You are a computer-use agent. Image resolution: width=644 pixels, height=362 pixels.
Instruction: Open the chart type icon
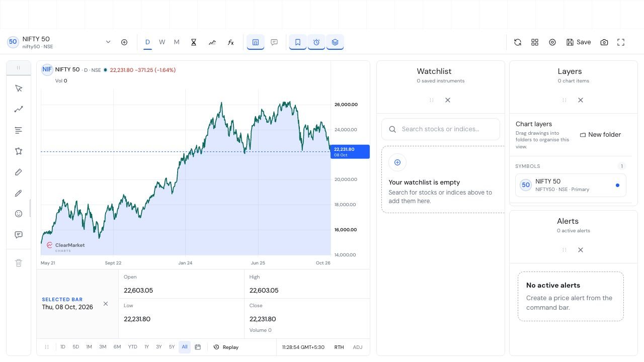point(212,42)
